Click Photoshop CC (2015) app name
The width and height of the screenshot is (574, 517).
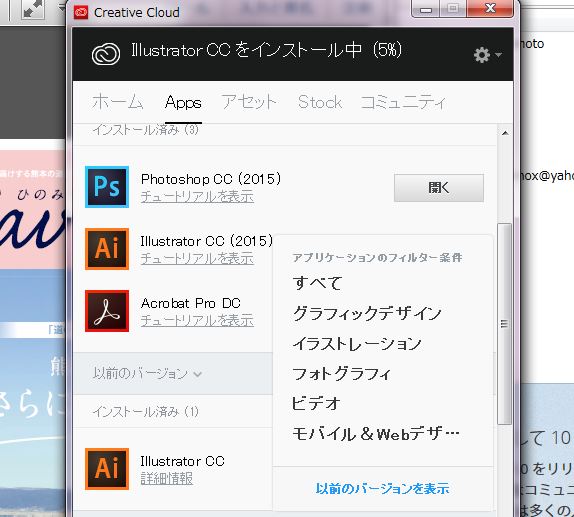(211, 179)
